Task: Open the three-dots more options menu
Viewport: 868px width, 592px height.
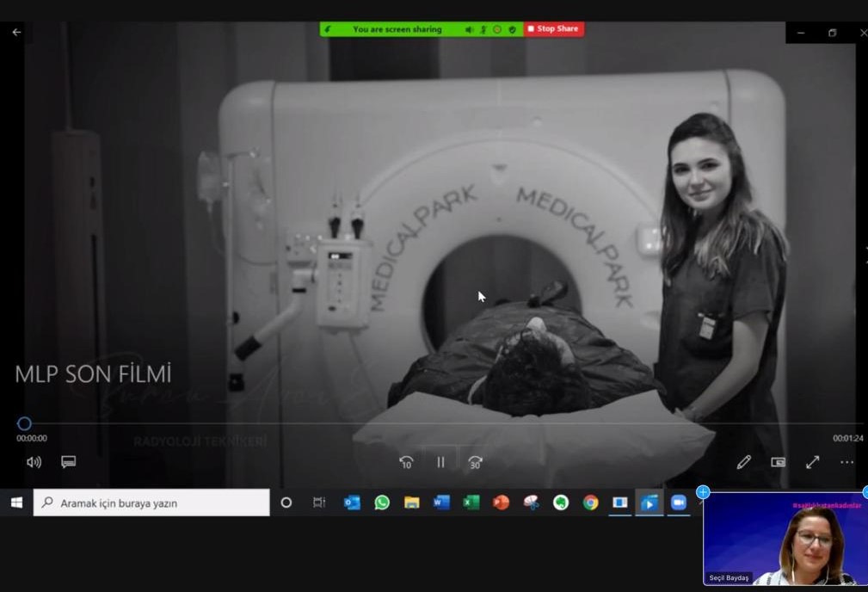Action: (846, 462)
